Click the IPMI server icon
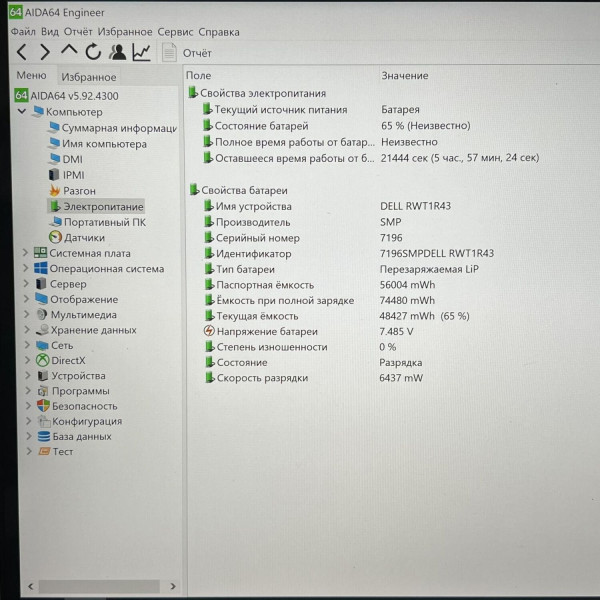 coord(54,174)
